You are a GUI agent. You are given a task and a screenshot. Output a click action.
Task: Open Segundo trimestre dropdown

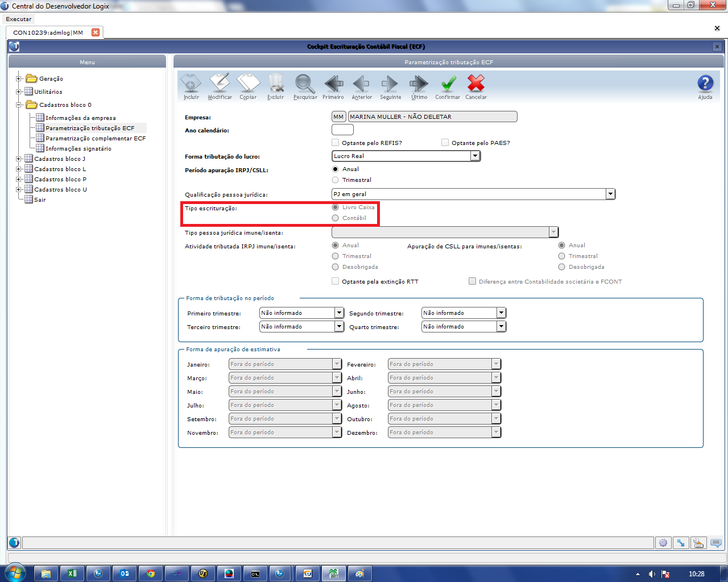tap(501, 313)
